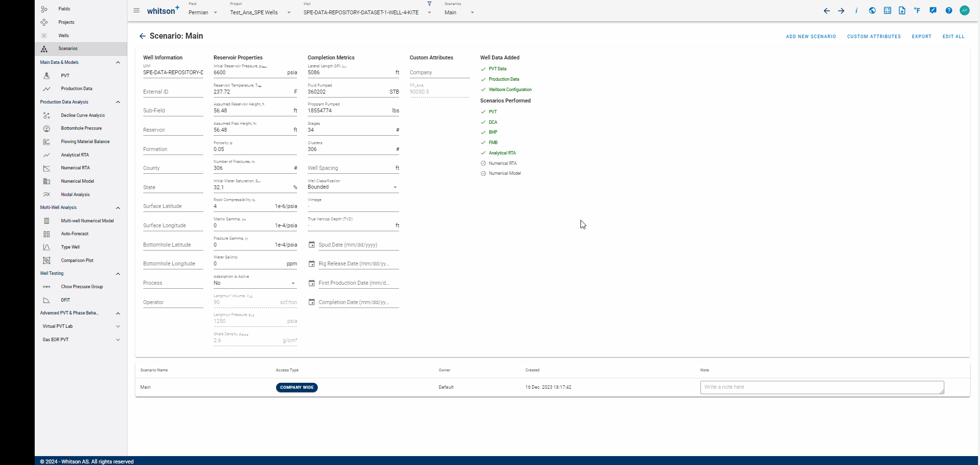The image size is (980, 465).
Task: Expand Gas EOR PVT
Action: point(118,340)
